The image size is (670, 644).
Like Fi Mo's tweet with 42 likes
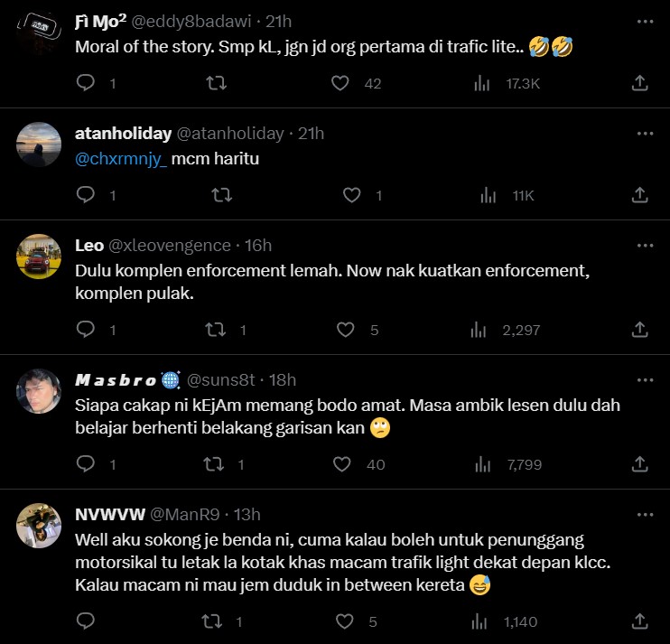pos(340,83)
